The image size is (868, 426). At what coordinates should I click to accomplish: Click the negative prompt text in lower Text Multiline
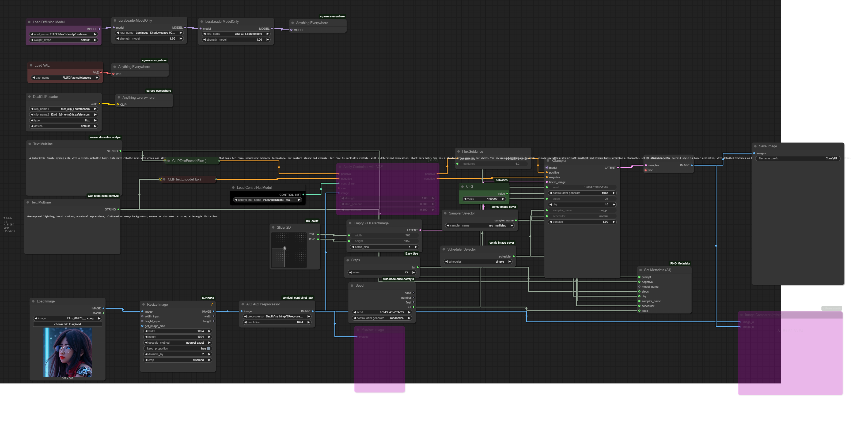[123, 217]
